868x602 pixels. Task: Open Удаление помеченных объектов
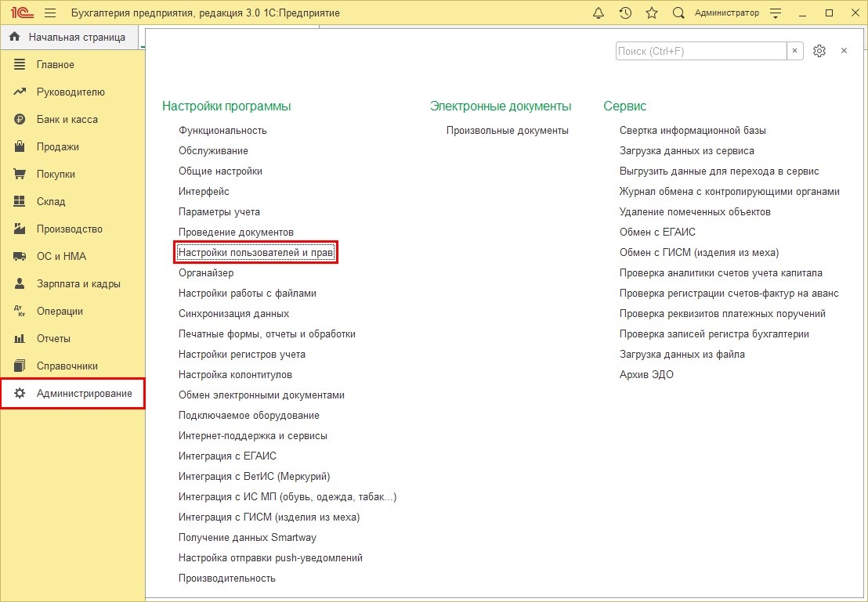(695, 212)
